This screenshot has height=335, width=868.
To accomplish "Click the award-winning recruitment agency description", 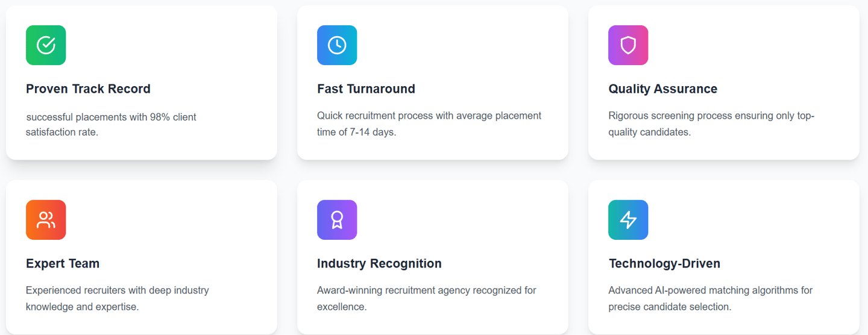I will click(427, 299).
